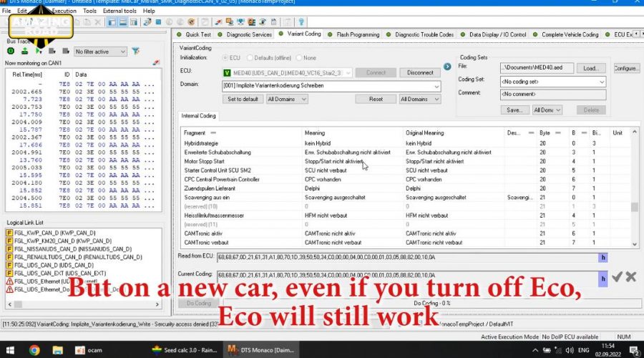This screenshot has width=644, height=358.
Task: Open the Coding Set dropdown
Action: (x=601, y=82)
